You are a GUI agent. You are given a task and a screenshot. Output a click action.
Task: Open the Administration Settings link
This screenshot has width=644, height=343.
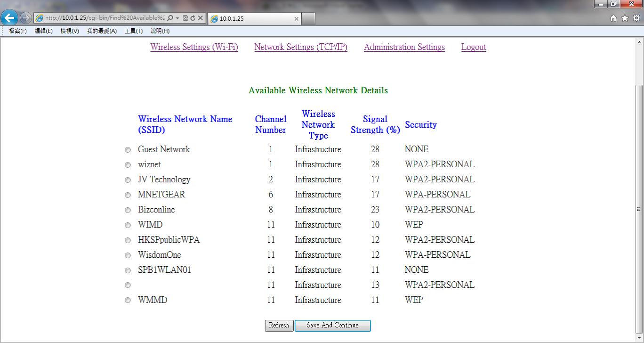[x=404, y=47]
